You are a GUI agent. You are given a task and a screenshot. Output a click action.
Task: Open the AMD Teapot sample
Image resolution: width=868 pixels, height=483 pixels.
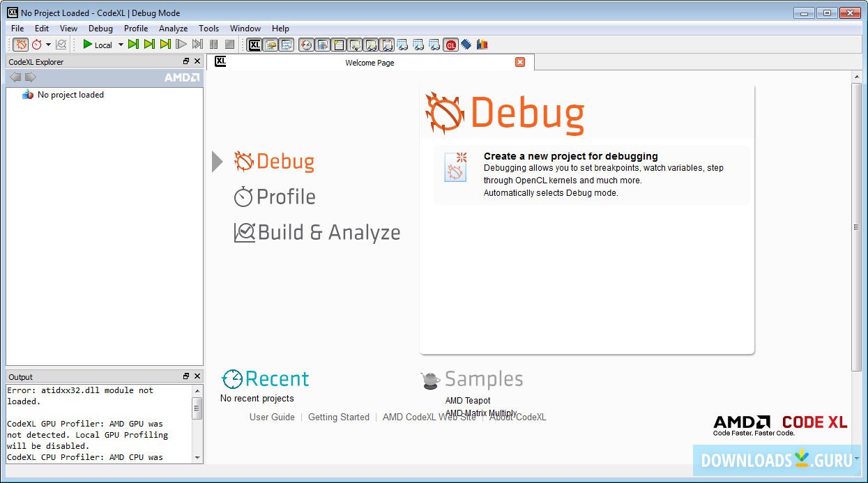pyautogui.click(x=468, y=401)
